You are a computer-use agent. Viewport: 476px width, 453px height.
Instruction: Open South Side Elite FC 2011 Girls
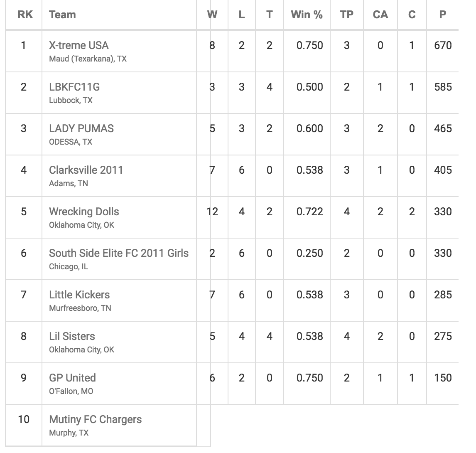coord(119,253)
